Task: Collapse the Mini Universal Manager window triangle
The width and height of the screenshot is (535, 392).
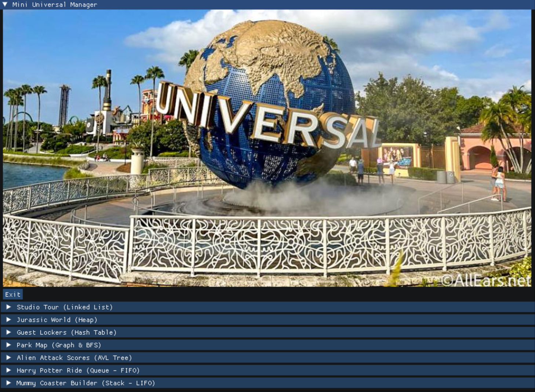Action: point(5,4)
